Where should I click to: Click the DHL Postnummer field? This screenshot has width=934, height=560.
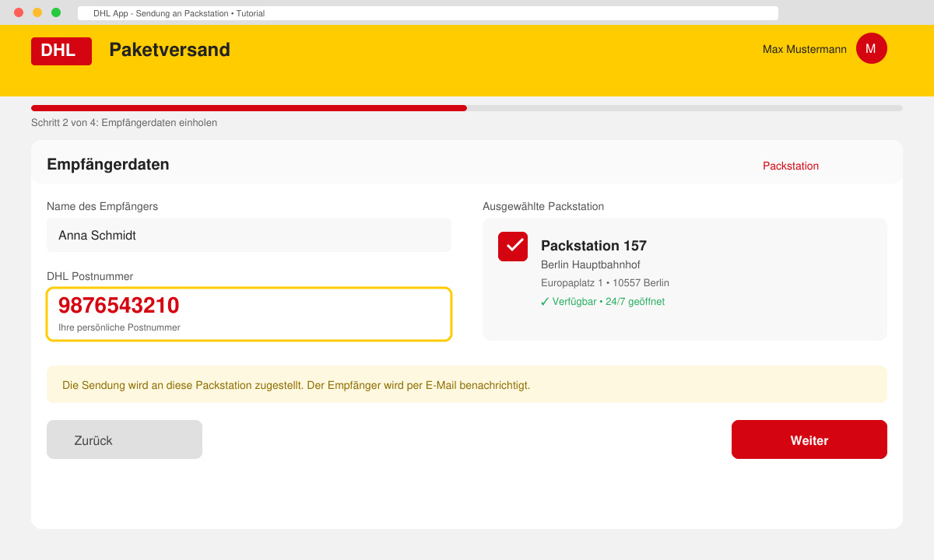coord(249,314)
